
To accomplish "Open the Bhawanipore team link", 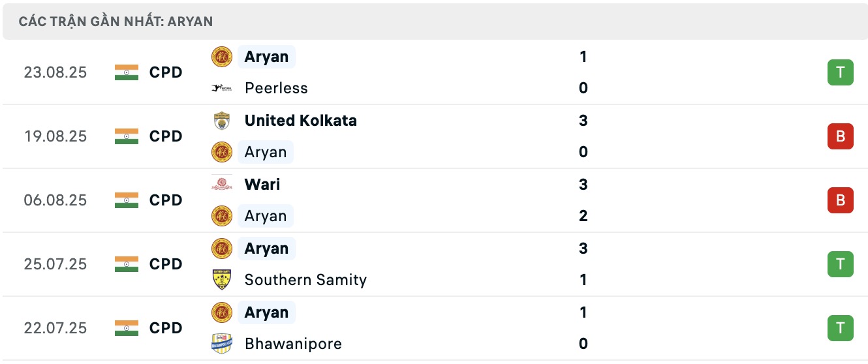I will coord(293,344).
